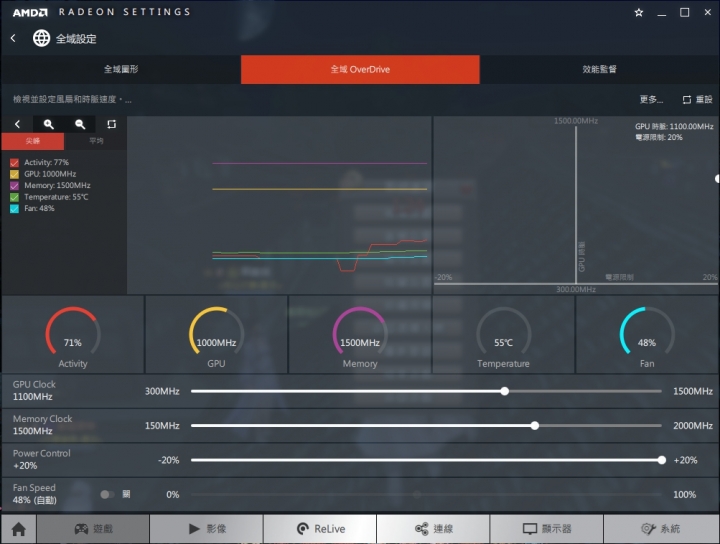Collapse the graph legend with the left chevron
The height and width of the screenshot is (544, 720).
point(17,124)
